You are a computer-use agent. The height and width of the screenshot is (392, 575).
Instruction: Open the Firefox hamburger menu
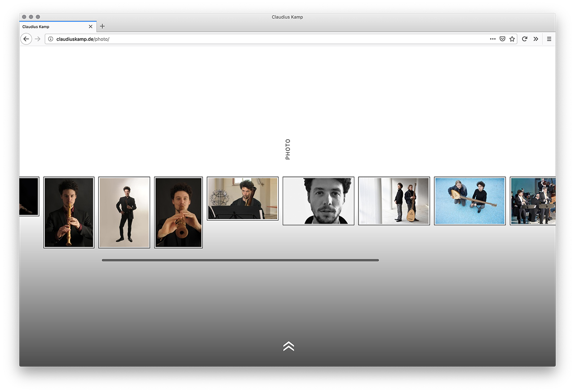(x=549, y=39)
